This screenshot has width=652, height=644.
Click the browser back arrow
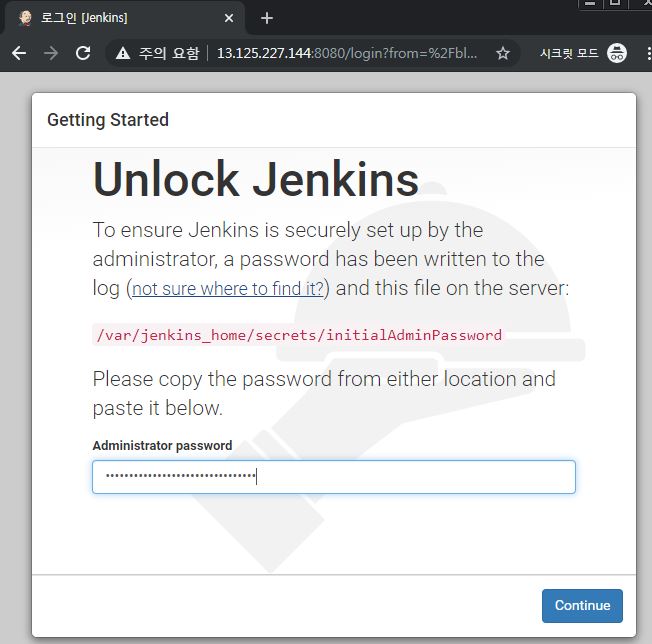[19, 53]
